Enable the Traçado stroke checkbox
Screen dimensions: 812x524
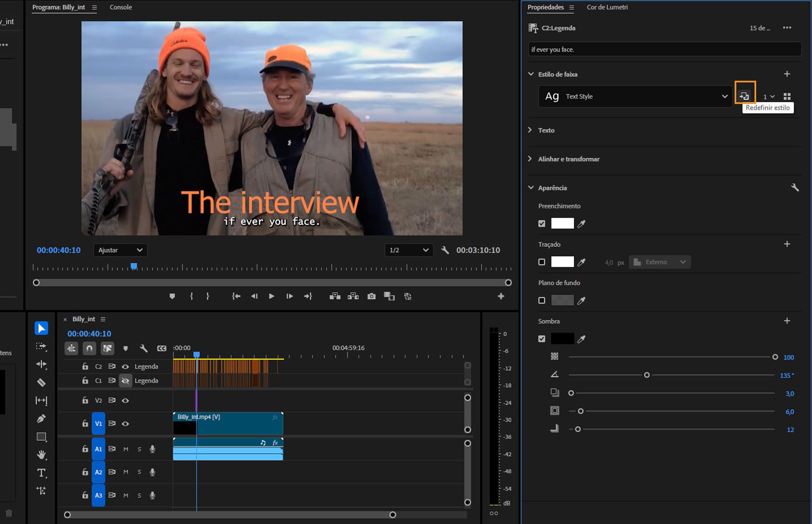click(x=542, y=262)
